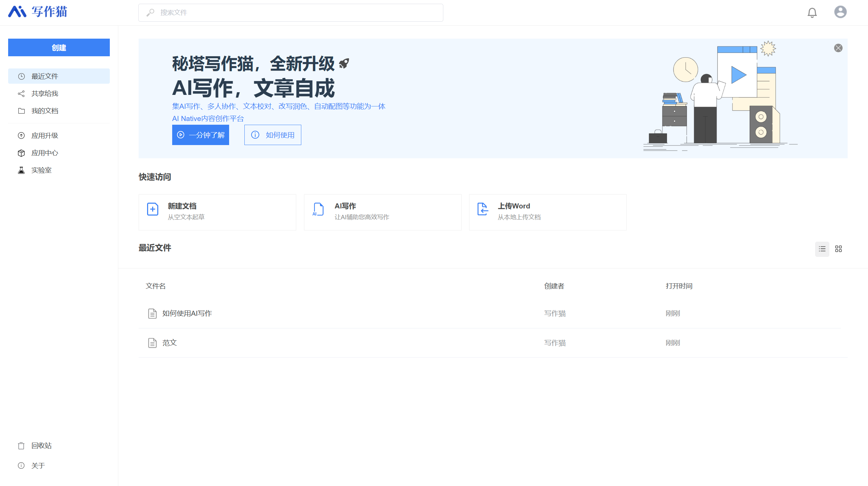Click the account avatar icon
Viewport: 868px width, 486px height.
841,13
